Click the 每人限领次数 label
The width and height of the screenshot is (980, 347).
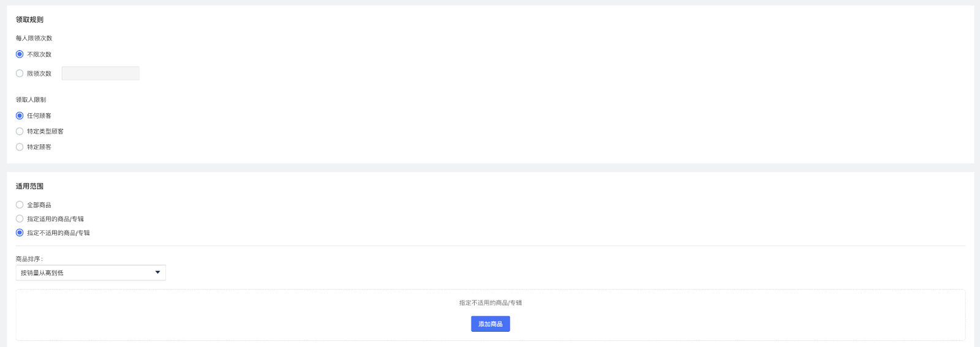click(34, 39)
